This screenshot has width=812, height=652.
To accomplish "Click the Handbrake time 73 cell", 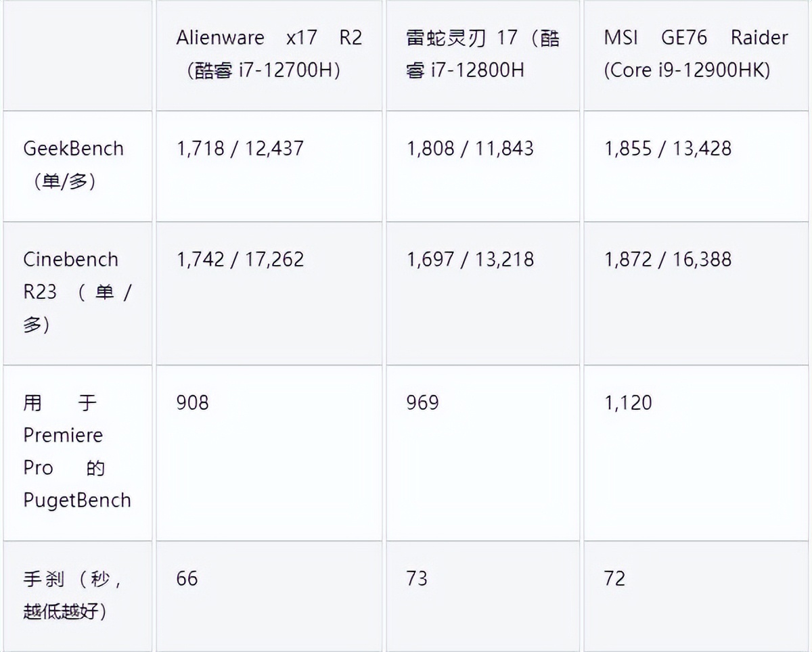I will pyautogui.click(x=418, y=579).
